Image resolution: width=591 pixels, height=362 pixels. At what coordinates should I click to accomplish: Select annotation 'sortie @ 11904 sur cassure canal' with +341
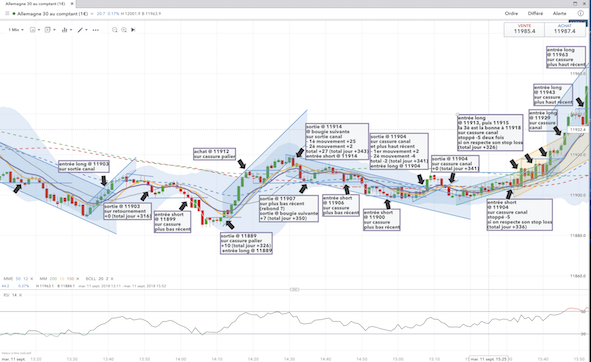pyautogui.click(x=399, y=151)
